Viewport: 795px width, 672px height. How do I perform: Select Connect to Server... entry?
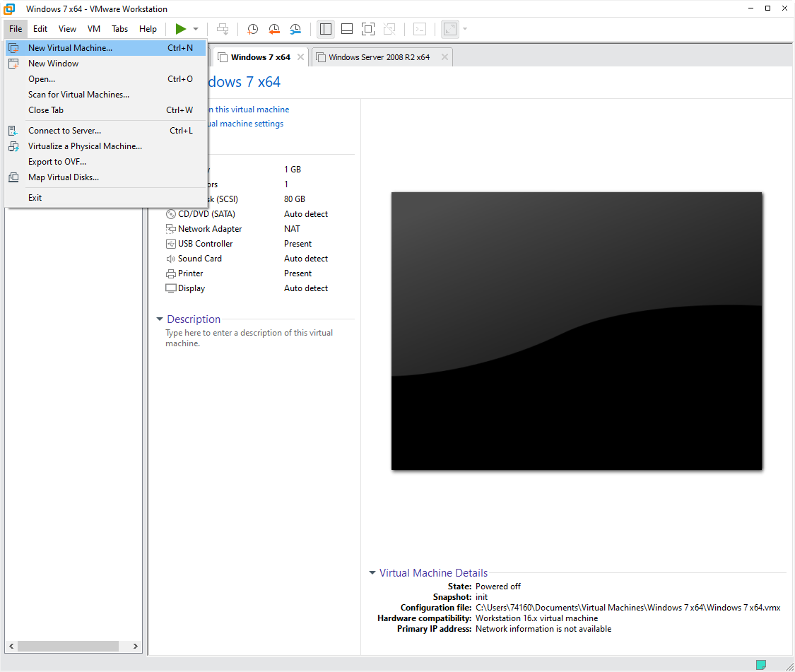[106, 131]
